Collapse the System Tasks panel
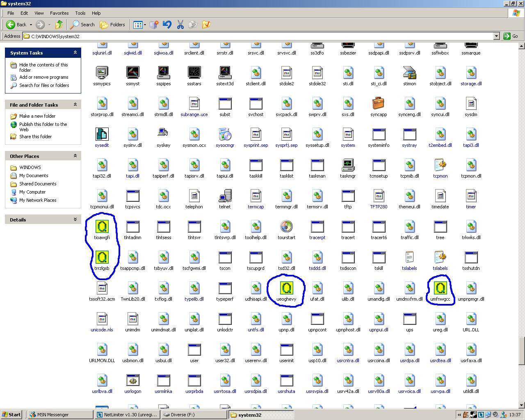 point(75,52)
